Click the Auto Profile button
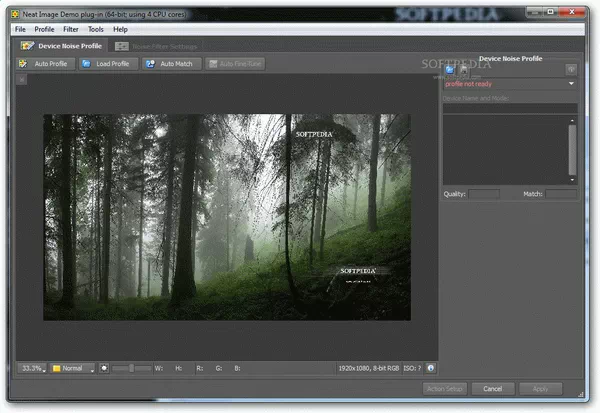The width and height of the screenshot is (600, 413). click(x=46, y=64)
